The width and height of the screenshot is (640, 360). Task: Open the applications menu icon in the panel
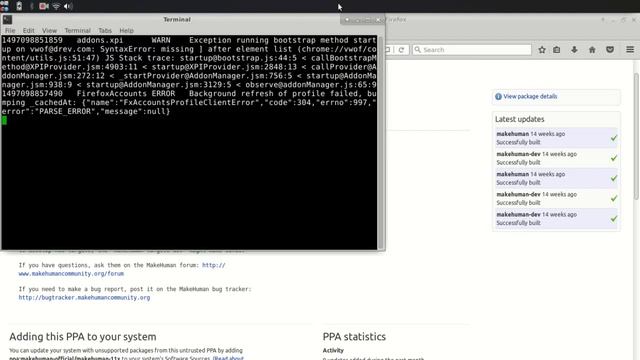[x=4, y=6]
